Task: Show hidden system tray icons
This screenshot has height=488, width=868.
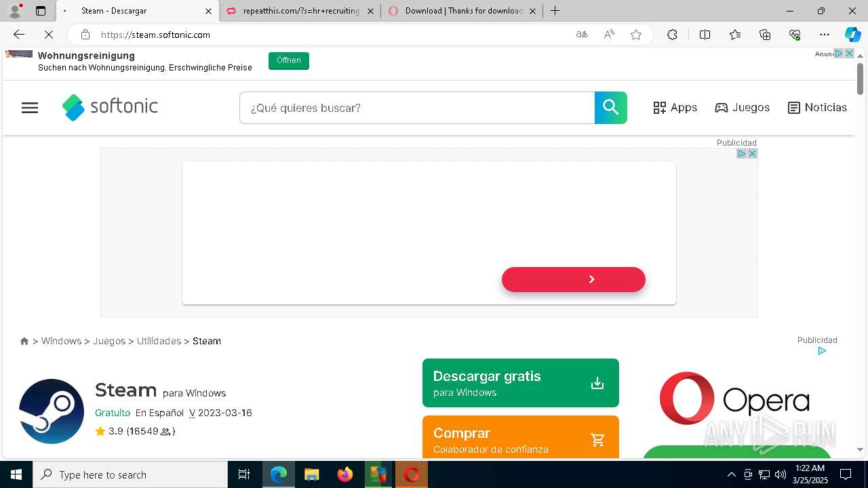Action: click(x=731, y=474)
